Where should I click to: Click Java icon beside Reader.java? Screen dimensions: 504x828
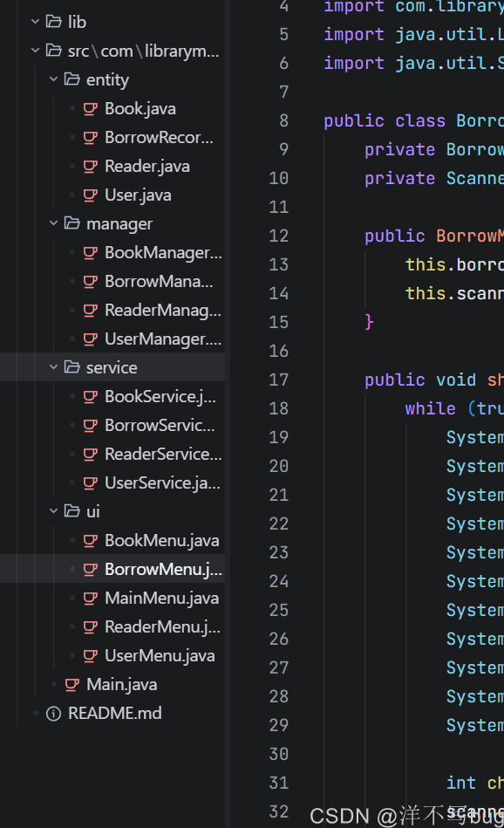point(90,167)
